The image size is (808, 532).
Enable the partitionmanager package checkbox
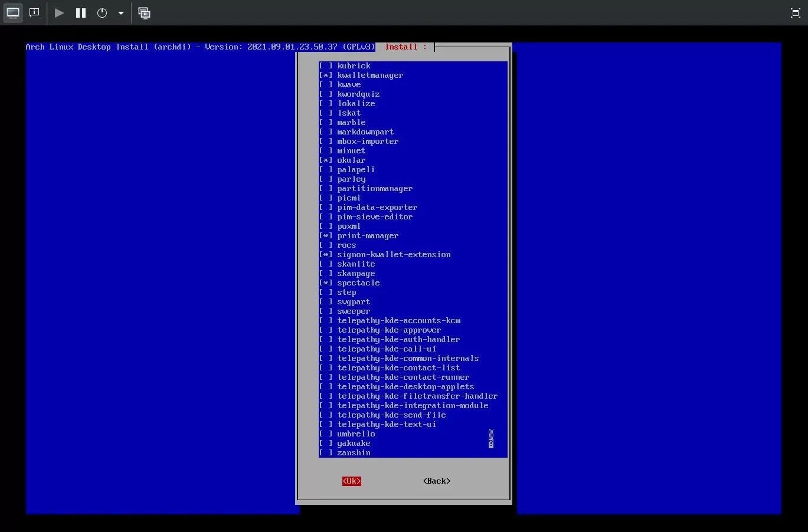326,189
